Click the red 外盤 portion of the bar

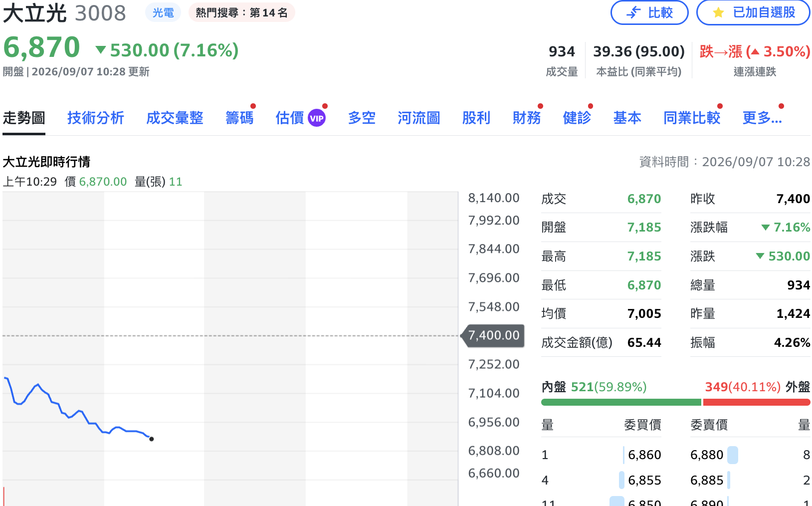click(x=757, y=402)
